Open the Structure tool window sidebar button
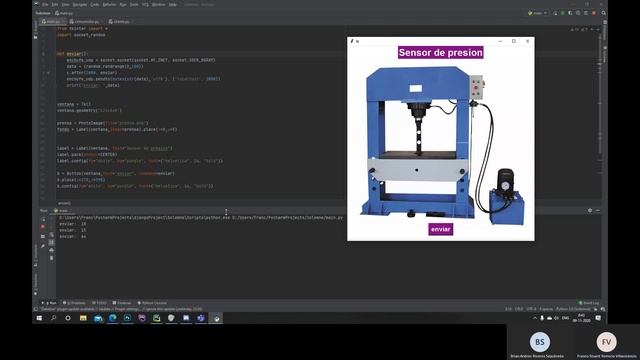Image resolution: width=640 pixels, height=360 pixels. [x=36, y=257]
